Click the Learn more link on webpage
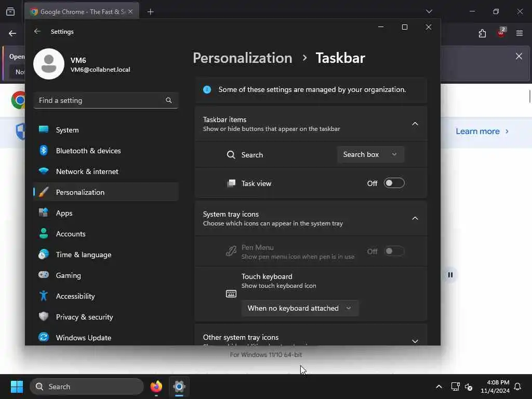The height and width of the screenshot is (399, 532). click(482, 131)
